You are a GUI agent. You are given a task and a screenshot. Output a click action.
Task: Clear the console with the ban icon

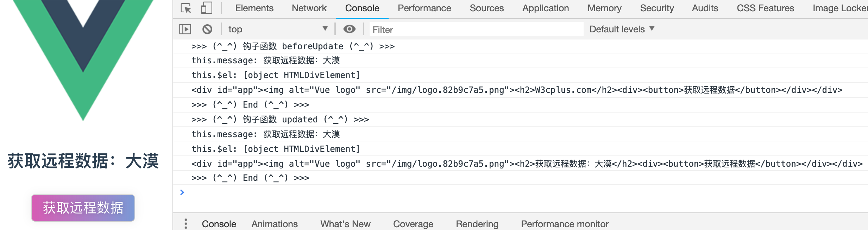click(207, 29)
